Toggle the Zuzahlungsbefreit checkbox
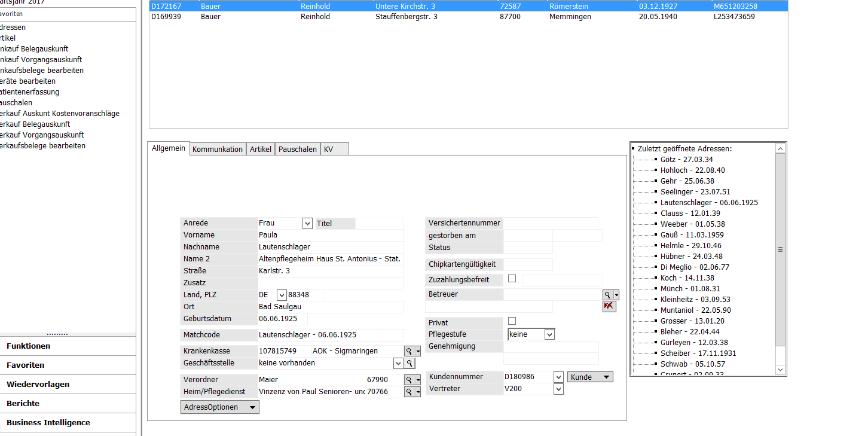868x436 pixels. (512, 279)
